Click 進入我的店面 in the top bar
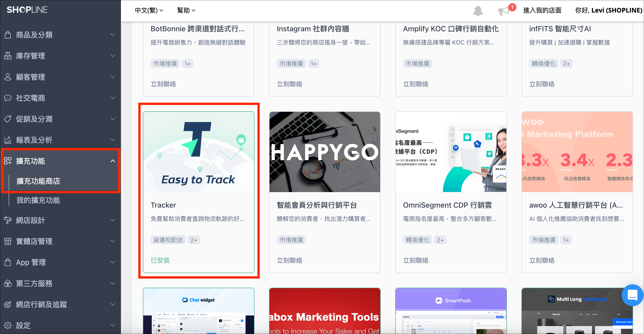This screenshot has height=334, width=644. click(x=542, y=10)
